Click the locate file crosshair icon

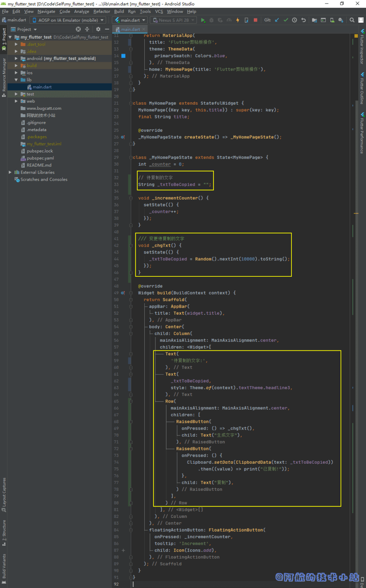tap(78, 29)
